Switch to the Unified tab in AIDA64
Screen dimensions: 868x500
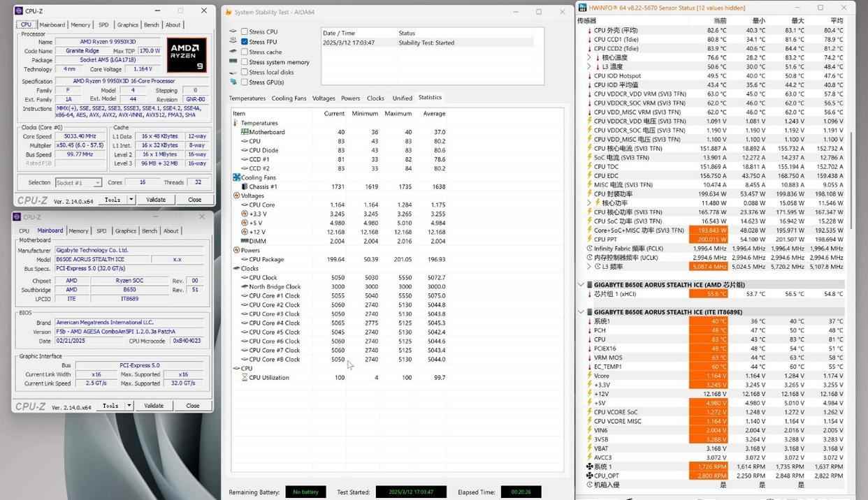pyautogui.click(x=403, y=98)
